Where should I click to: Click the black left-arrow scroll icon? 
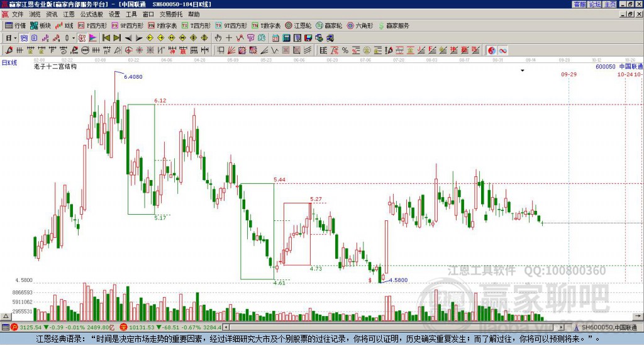(128, 38)
